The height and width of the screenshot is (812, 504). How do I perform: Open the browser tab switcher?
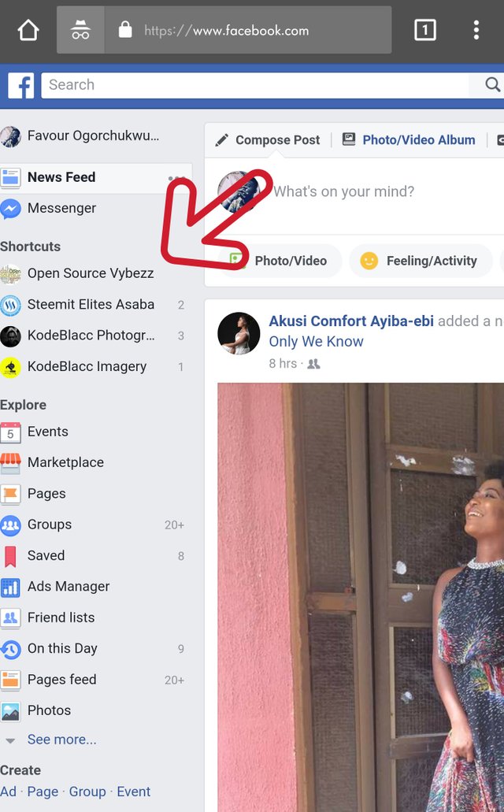(424, 31)
